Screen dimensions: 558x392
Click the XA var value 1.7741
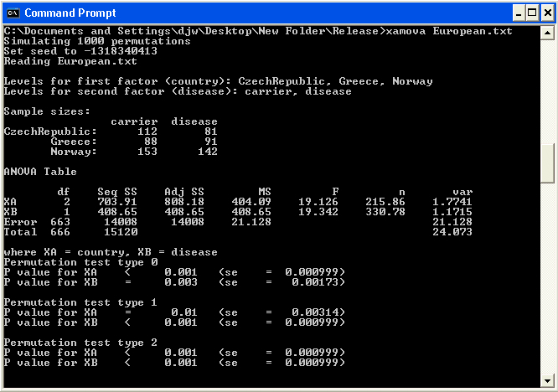(452, 202)
